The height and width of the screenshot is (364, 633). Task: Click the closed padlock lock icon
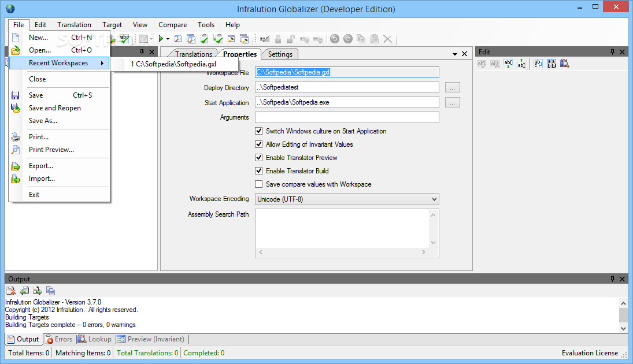coord(277,39)
